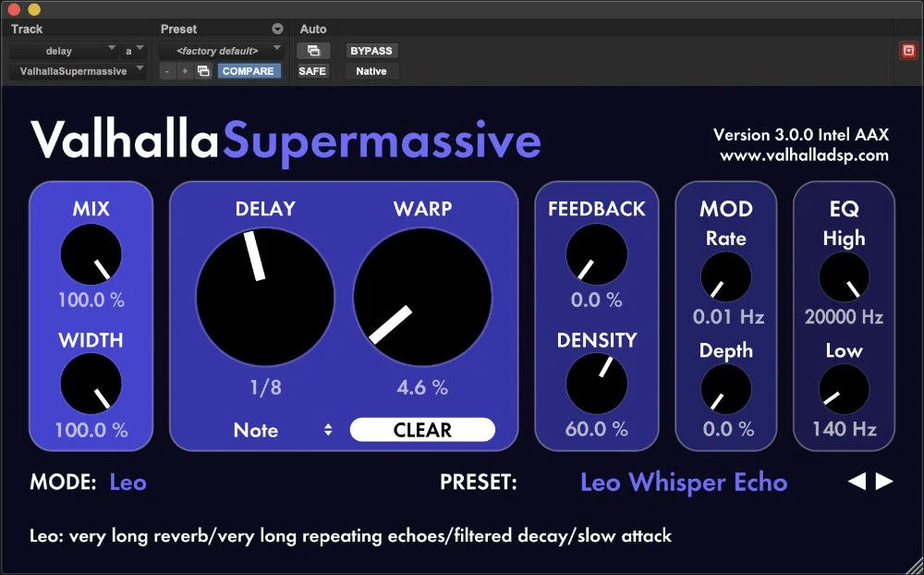Viewport: 924px width, 575px height.
Task: Click the Auto header label
Action: (313, 29)
